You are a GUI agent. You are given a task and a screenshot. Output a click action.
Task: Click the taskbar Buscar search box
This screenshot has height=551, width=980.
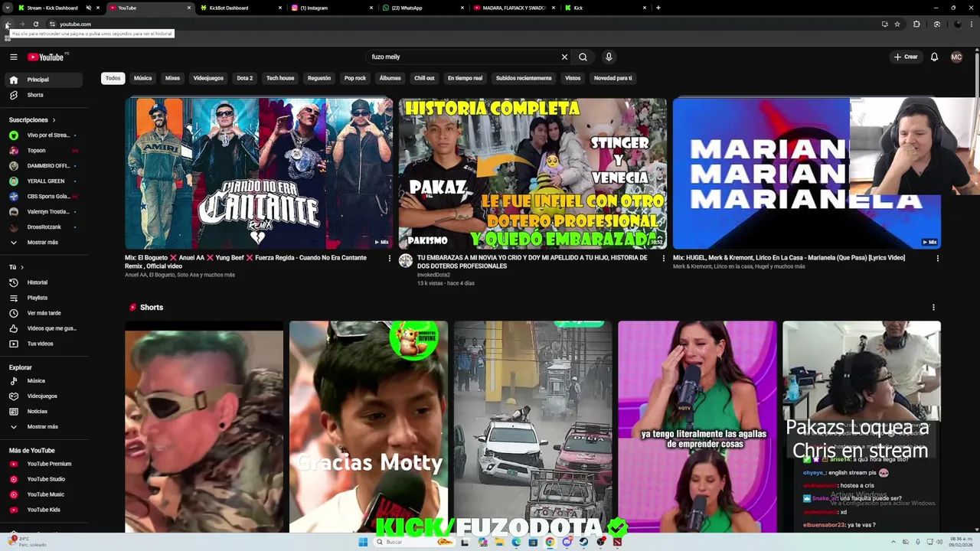click(x=413, y=542)
